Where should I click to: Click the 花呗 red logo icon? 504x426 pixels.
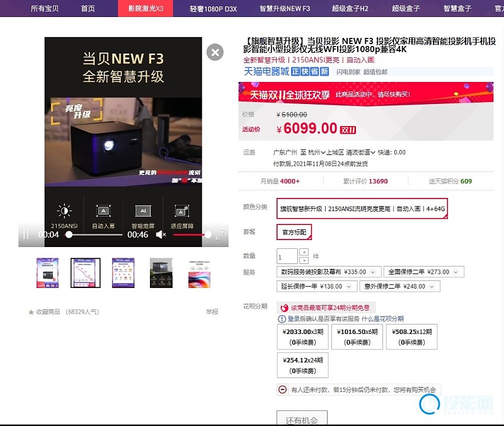[x=284, y=308]
